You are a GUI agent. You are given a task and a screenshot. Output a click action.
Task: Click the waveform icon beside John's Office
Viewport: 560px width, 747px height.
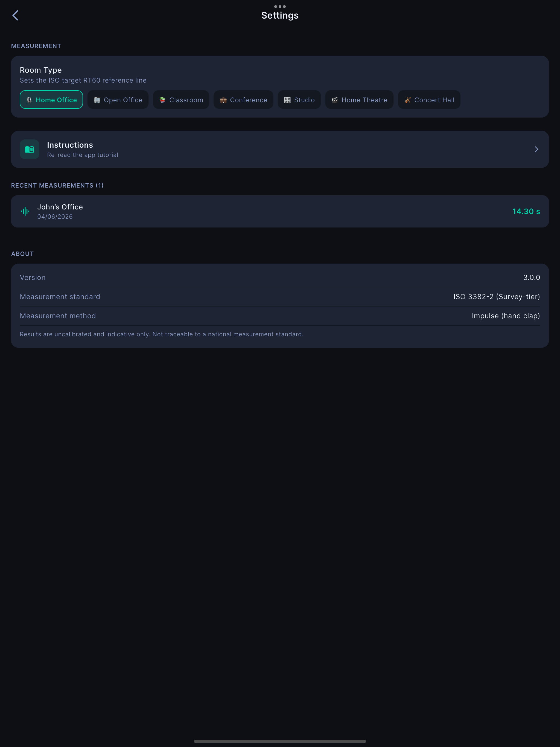[x=25, y=211]
